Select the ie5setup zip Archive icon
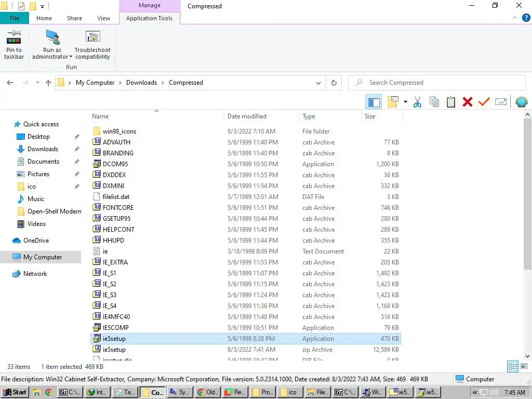Screen dimensions: 532x399 97,349
